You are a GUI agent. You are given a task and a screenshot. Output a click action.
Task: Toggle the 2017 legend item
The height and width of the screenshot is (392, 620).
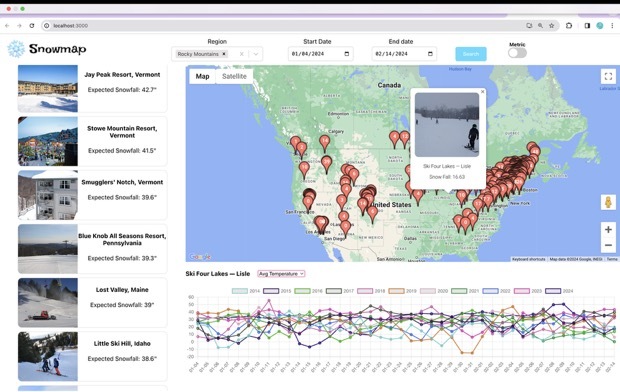point(340,291)
